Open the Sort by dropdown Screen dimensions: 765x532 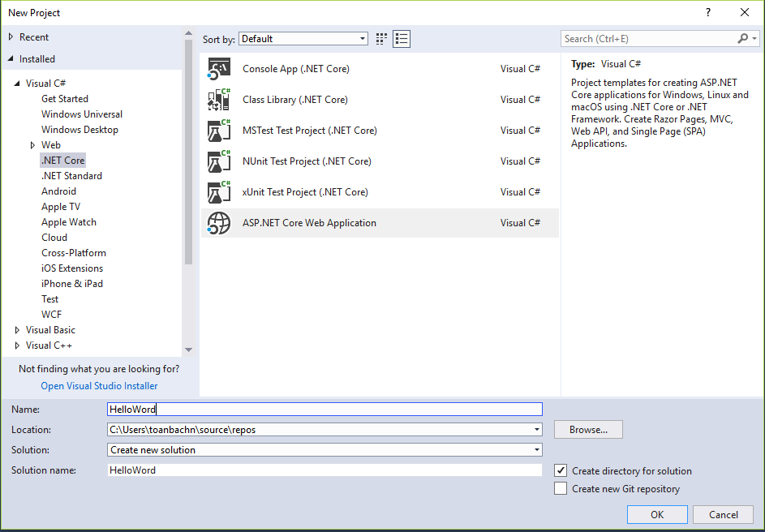(x=303, y=39)
